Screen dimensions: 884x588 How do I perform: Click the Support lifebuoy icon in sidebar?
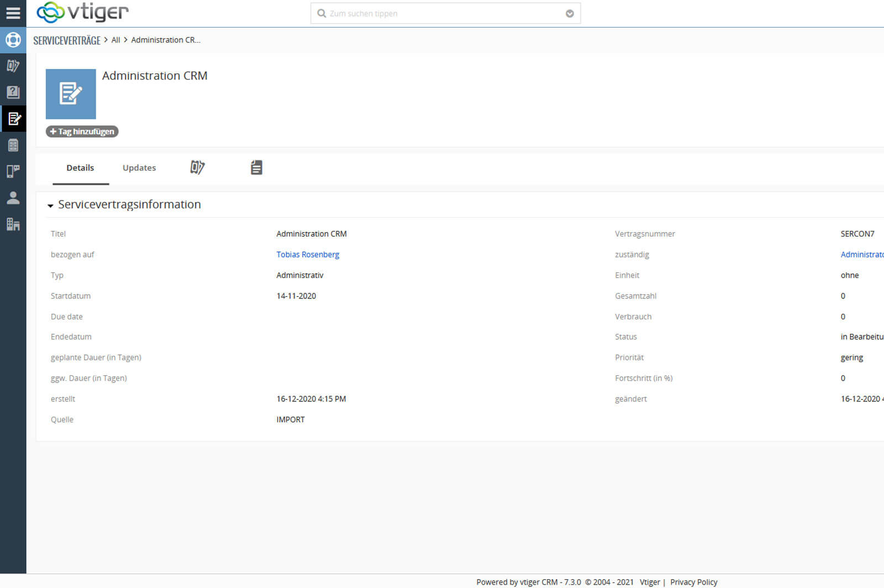[13, 40]
